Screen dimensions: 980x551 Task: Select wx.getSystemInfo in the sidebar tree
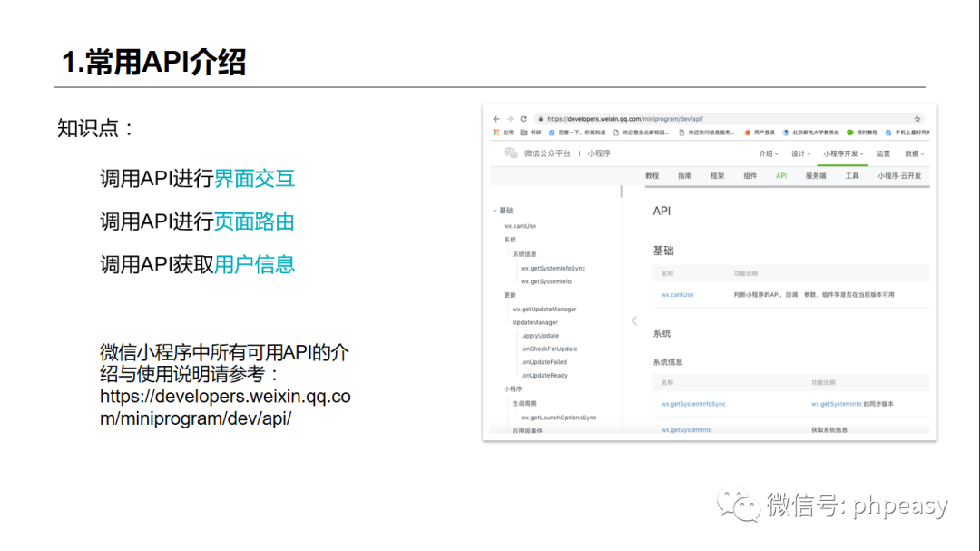546,281
